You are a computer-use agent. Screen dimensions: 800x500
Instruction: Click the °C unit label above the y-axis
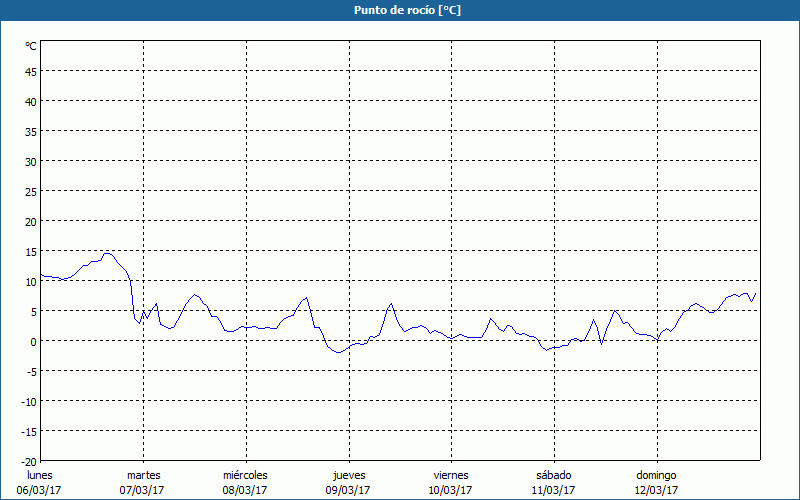click(x=31, y=46)
